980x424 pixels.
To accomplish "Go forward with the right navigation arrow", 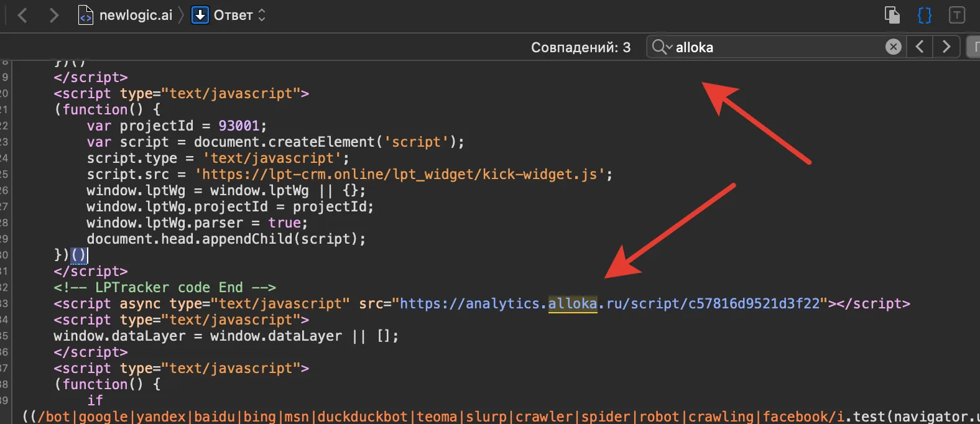I will coord(54,15).
